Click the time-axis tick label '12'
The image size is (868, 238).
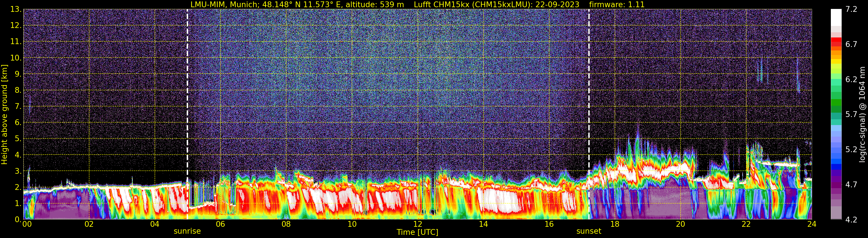click(x=417, y=224)
